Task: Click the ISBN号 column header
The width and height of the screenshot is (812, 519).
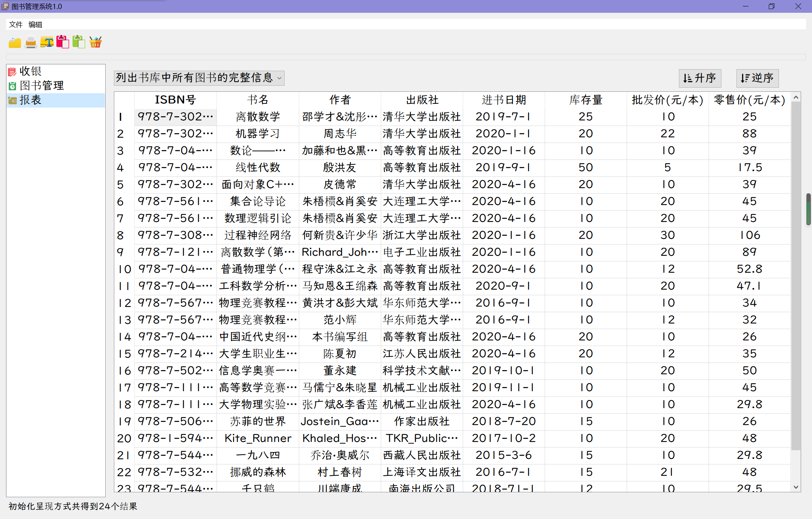Action: 175,100
